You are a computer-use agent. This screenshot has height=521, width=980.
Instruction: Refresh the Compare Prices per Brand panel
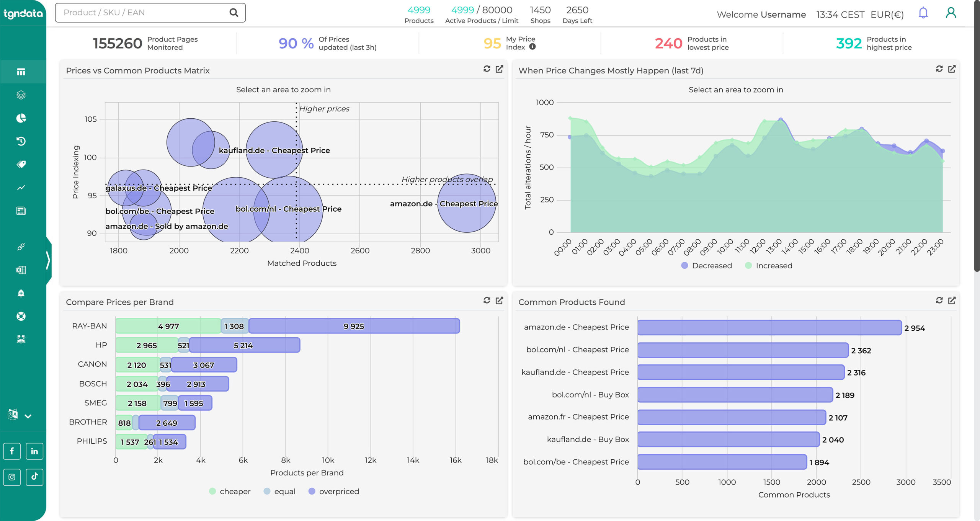pos(487,301)
